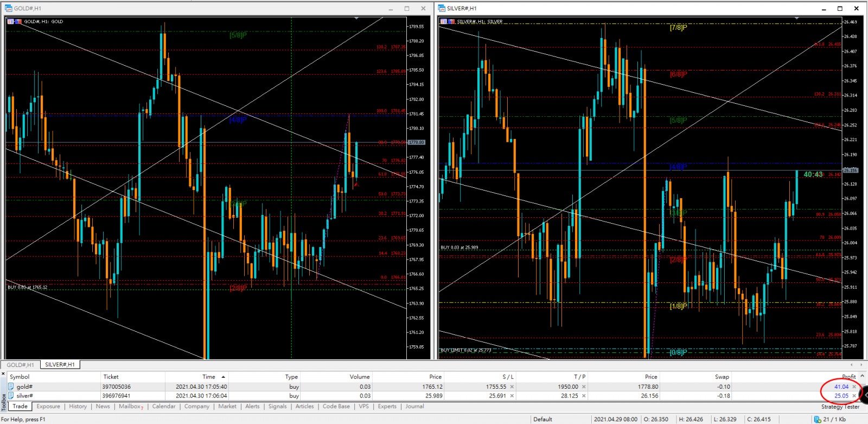Image resolution: width=868 pixels, height=424 pixels.
Task: Sort positions by the T / P column
Action: (x=579, y=377)
